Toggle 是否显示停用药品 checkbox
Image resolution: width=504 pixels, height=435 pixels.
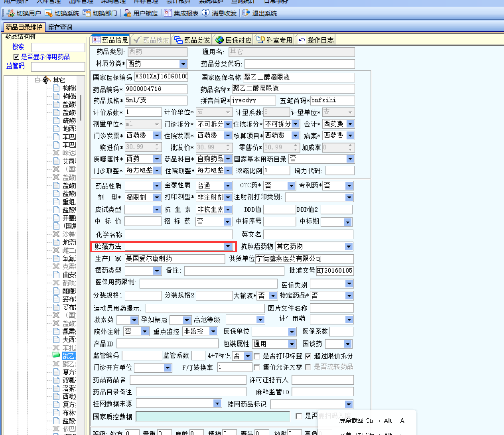click(17, 57)
